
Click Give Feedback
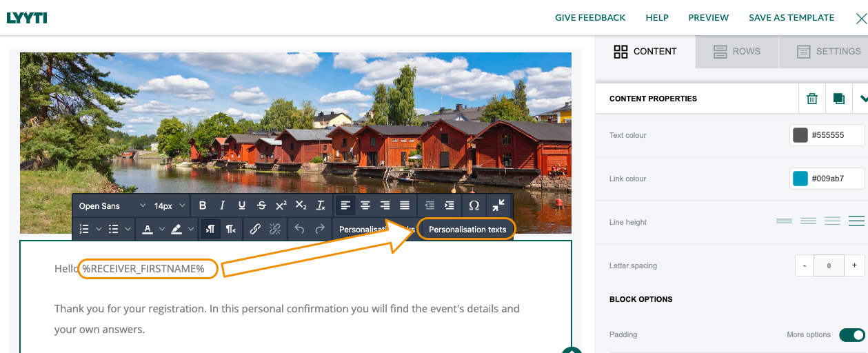click(590, 18)
